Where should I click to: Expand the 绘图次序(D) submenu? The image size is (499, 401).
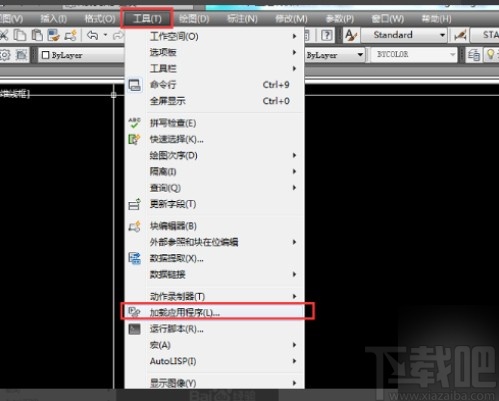point(214,155)
